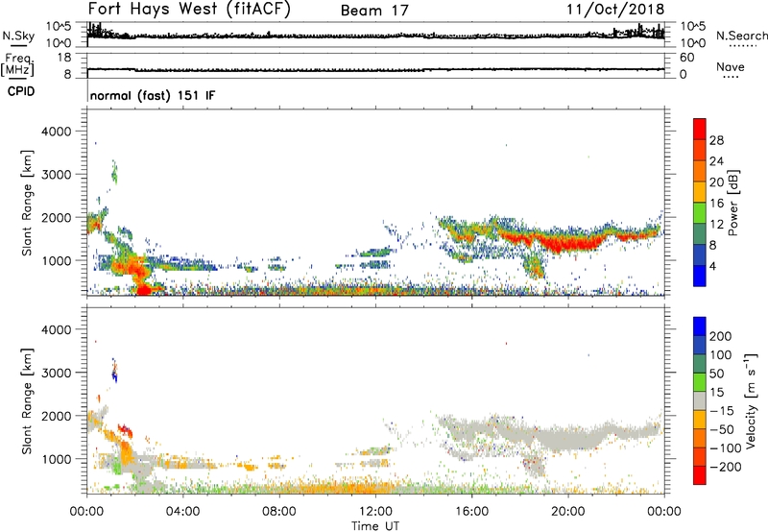
Task: Click the "Time UT" axis label
Action: click(375, 526)
